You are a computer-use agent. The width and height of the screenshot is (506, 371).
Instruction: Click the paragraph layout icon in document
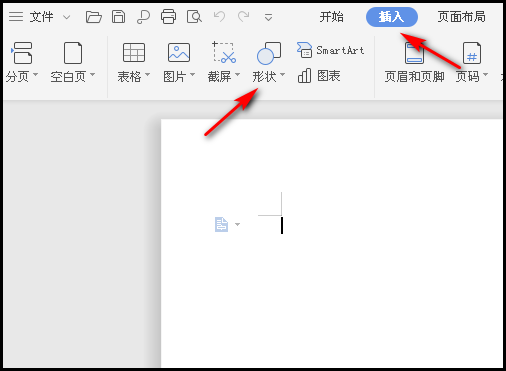tap(221, 224)
